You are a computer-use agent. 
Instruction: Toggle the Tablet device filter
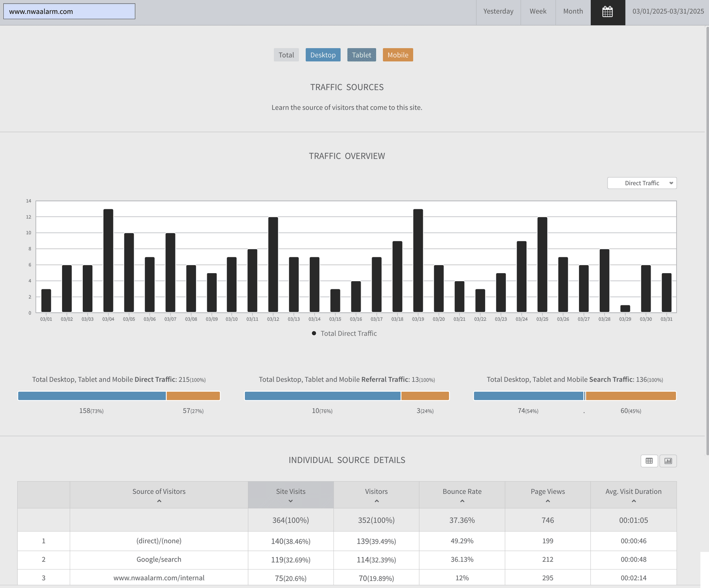tap(361, 55)
